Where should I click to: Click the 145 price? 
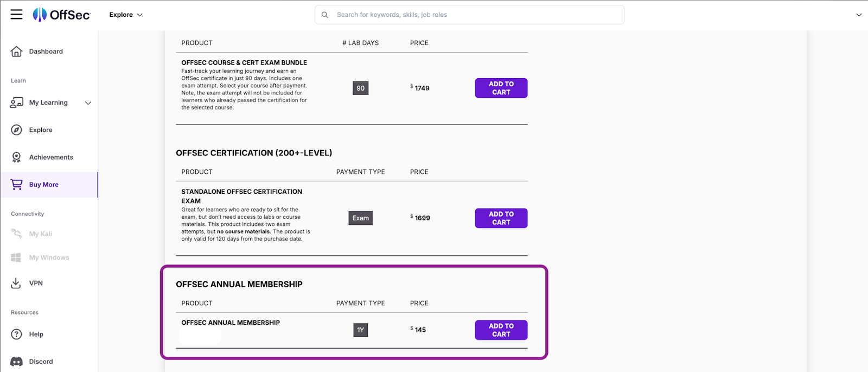tap(418, 330)
